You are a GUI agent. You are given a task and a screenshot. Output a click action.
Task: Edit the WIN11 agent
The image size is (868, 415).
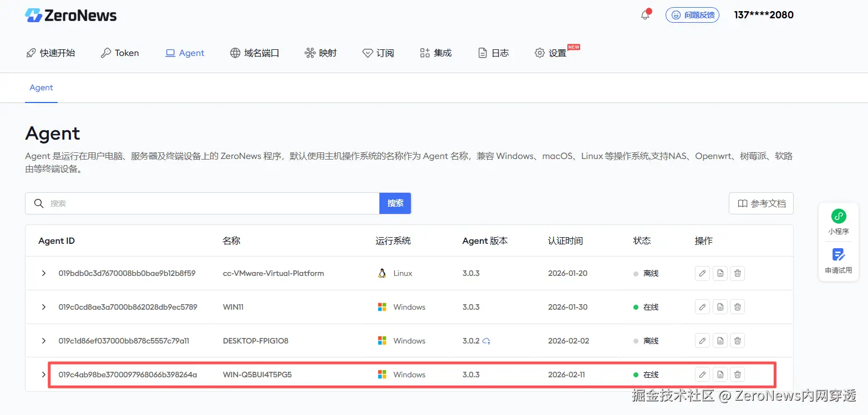[x=702, y=307]
